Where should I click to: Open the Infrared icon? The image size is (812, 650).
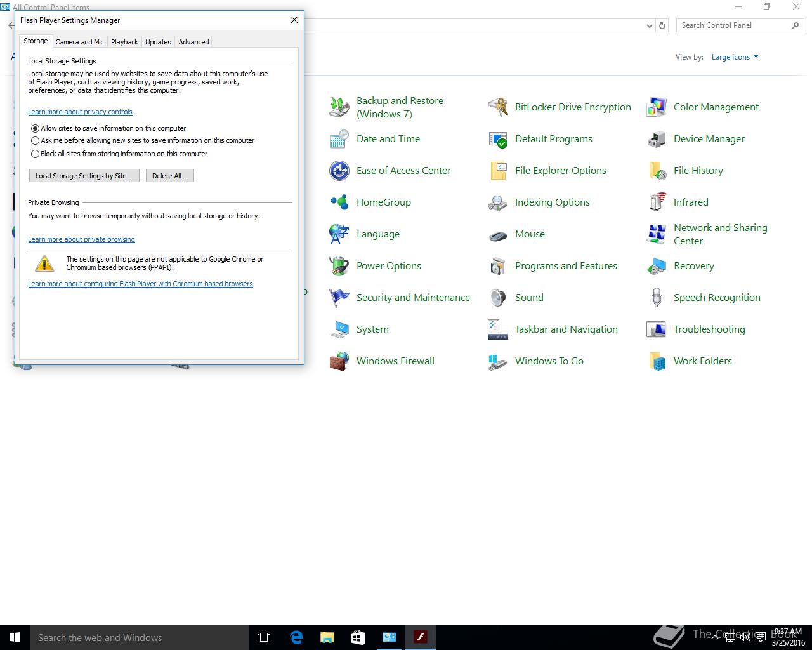coord(657,202)
